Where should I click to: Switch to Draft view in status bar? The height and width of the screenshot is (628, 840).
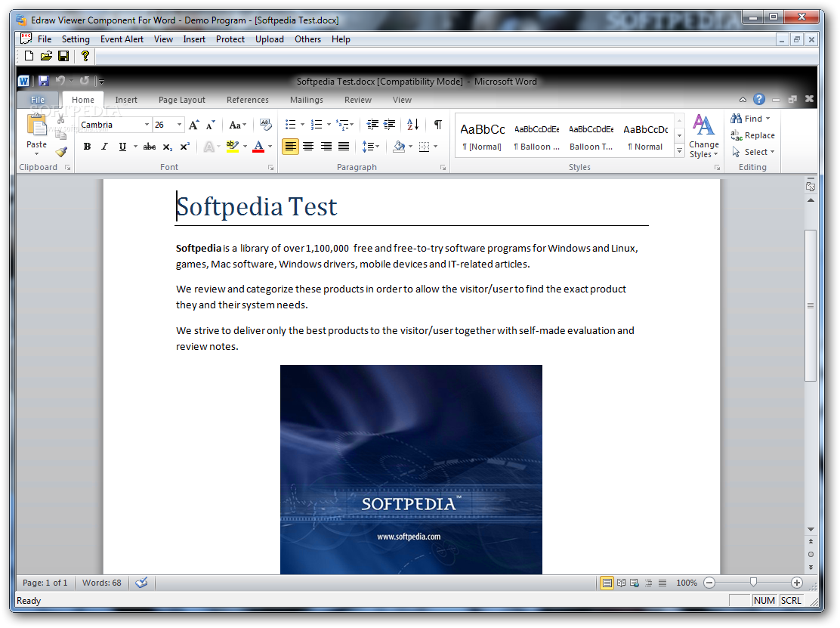(x=662, y=583)
